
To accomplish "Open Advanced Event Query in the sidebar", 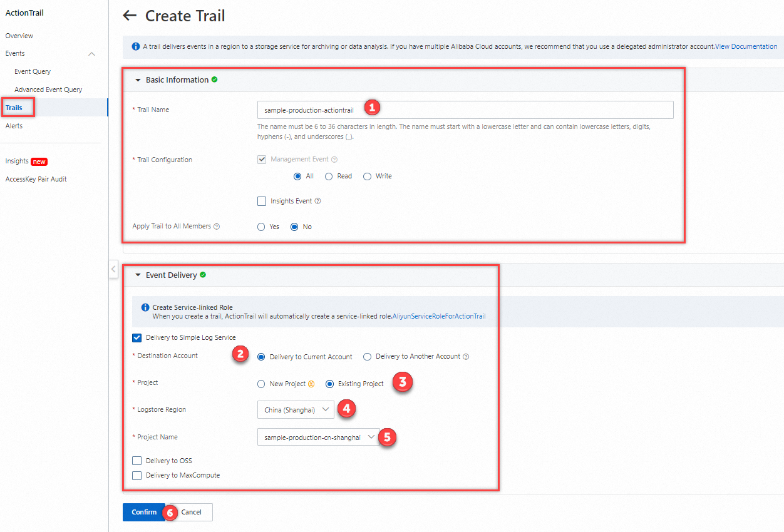I will click(48, 90).
